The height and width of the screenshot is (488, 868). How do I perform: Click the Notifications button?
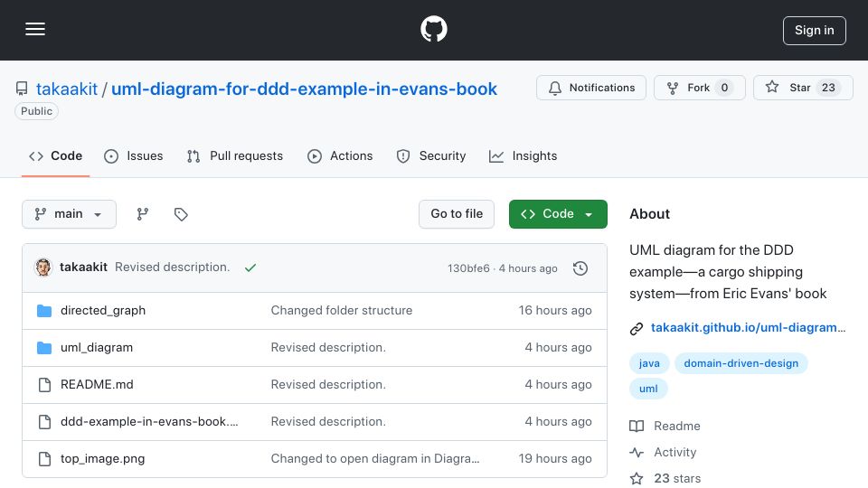(590, 88)
